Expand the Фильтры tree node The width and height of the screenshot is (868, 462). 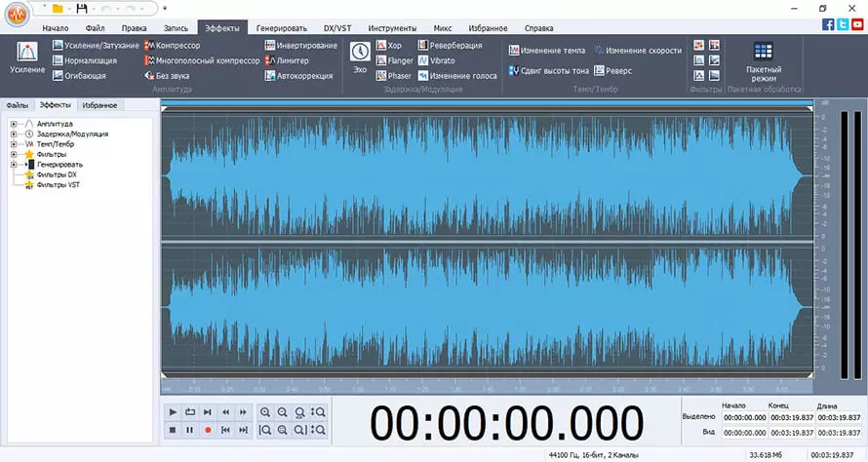[14, 154]
